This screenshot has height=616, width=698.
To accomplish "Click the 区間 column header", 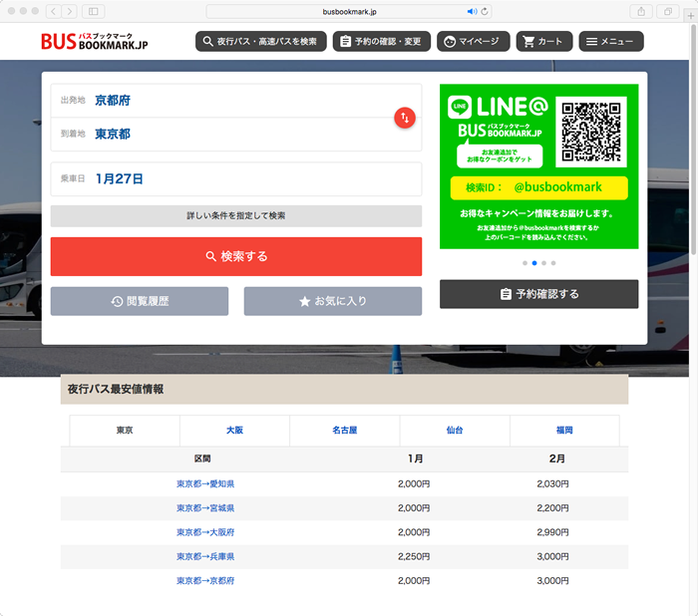I will [202, 459].
